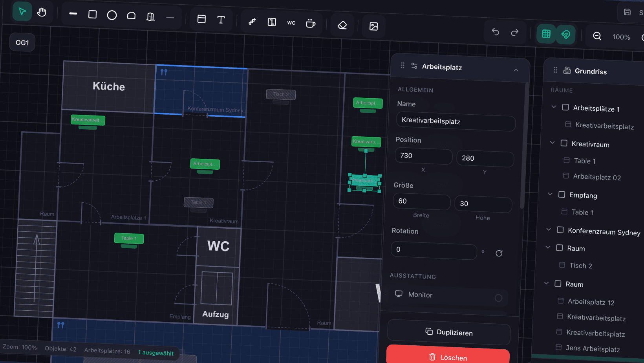Select Jens Arbeitsplatz in room list
The image size is (644, 363).
(593, 348)
